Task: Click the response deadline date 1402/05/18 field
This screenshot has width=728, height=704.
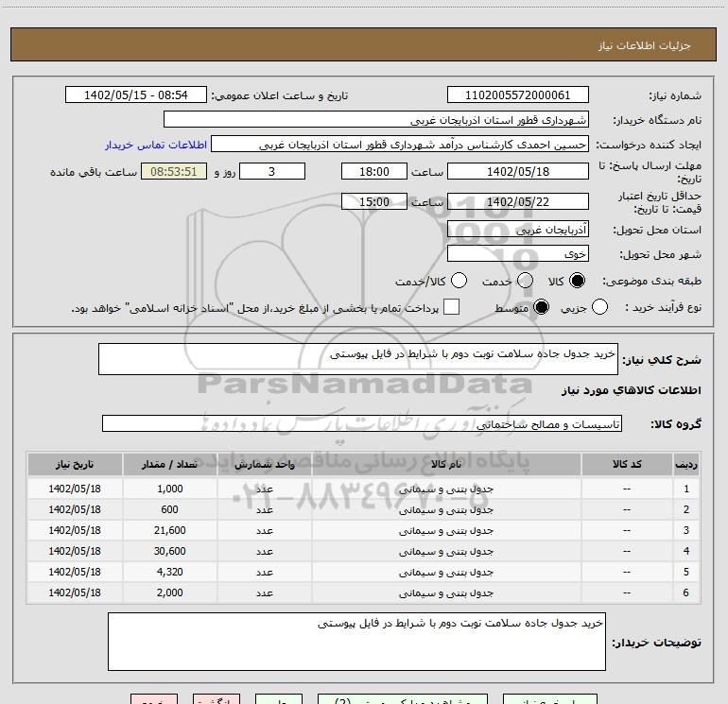Action: click(x=518, y=171)
